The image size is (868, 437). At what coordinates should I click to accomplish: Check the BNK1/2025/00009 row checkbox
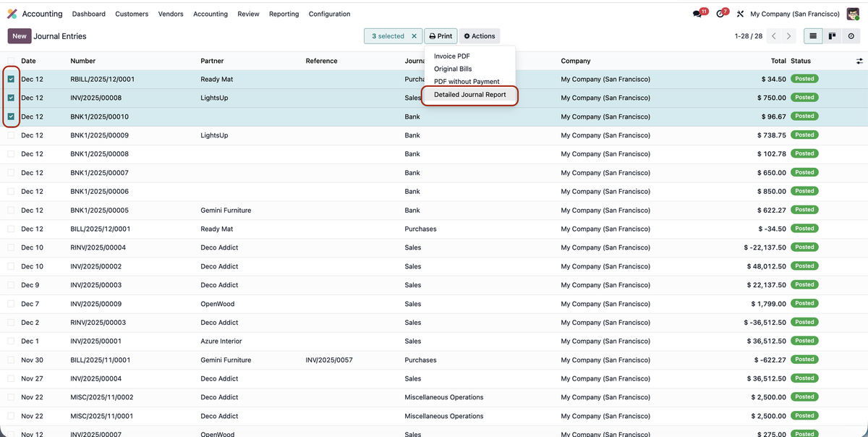[10, 135]
